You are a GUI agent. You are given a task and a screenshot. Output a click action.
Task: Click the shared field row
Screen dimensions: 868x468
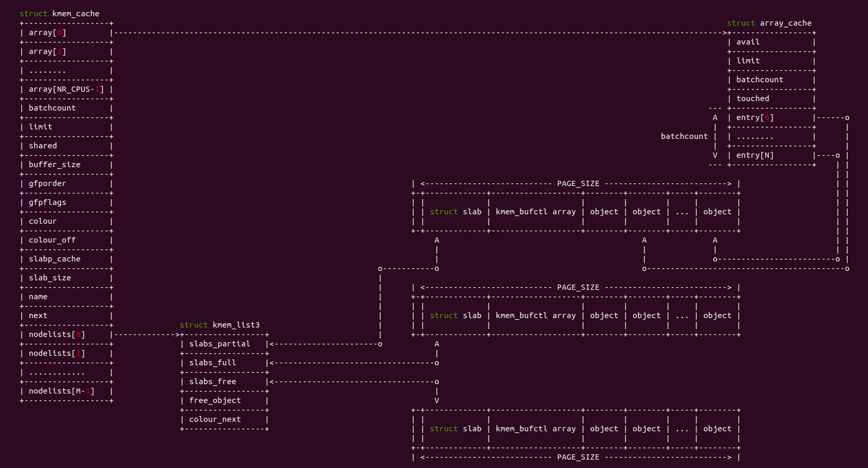tap(43, 146)
